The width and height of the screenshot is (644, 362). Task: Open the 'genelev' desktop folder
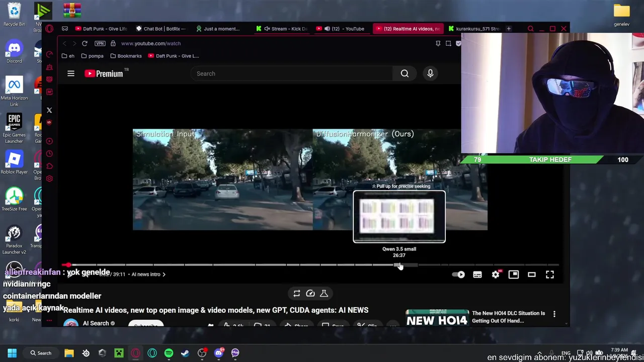point(622,15)
